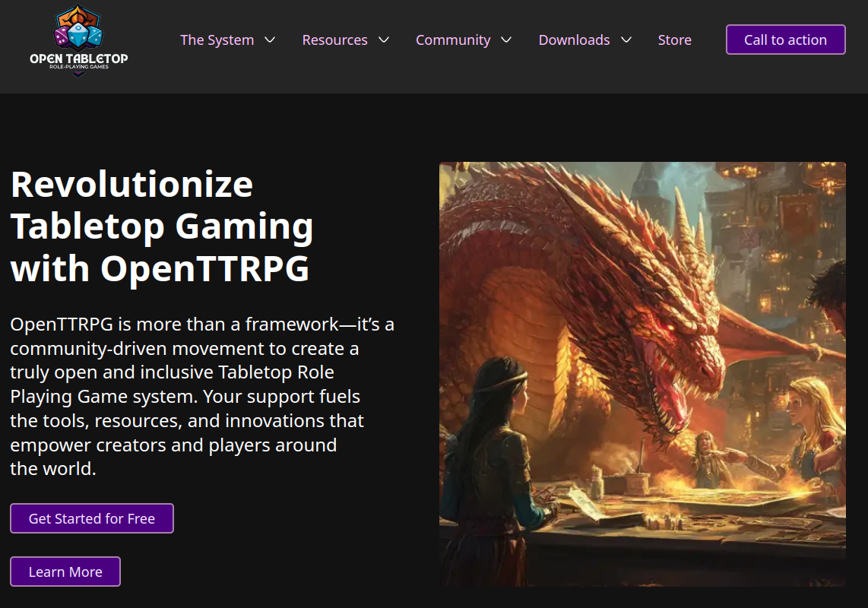Click the Learn More button
The width and height of the screenshot is (868, 608).
65,572
